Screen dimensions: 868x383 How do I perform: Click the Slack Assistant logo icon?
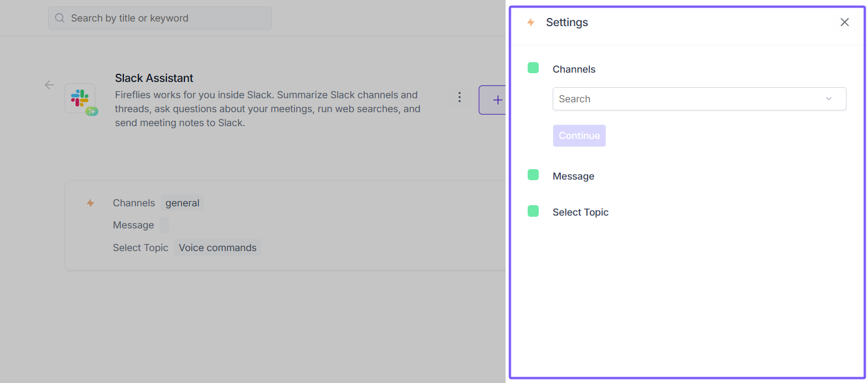pos(80,98)
